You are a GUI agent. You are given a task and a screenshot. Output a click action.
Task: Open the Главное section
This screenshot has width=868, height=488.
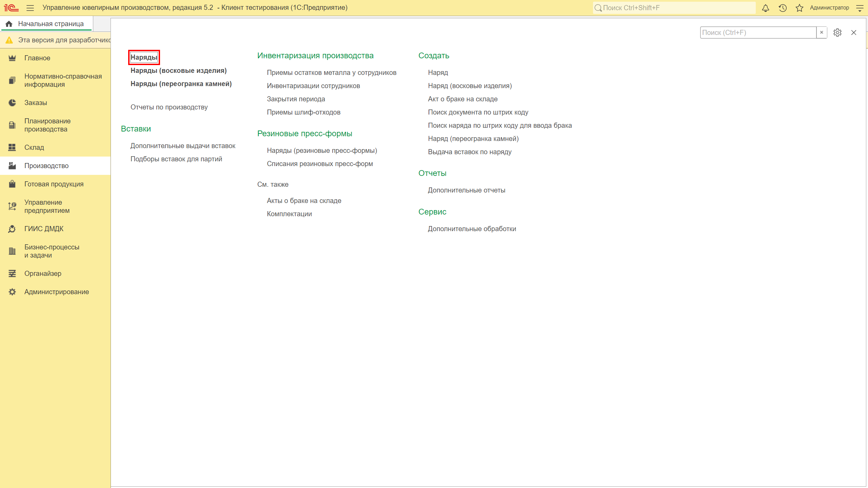coord(37,58)
